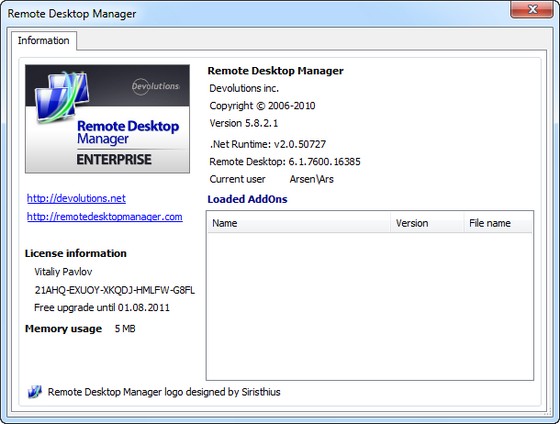This screenshot has width=560, height=424.
Task: Click the Current user Arsen\Ars value
Action: 311,179
